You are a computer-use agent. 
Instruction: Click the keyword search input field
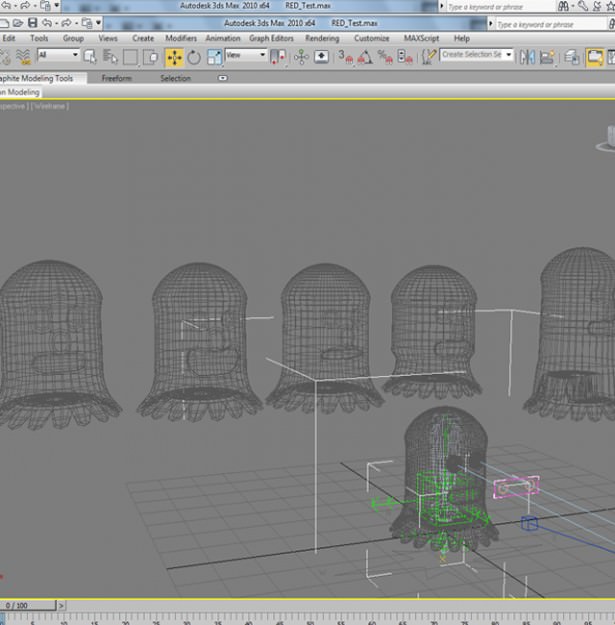(x=550, y=24)
